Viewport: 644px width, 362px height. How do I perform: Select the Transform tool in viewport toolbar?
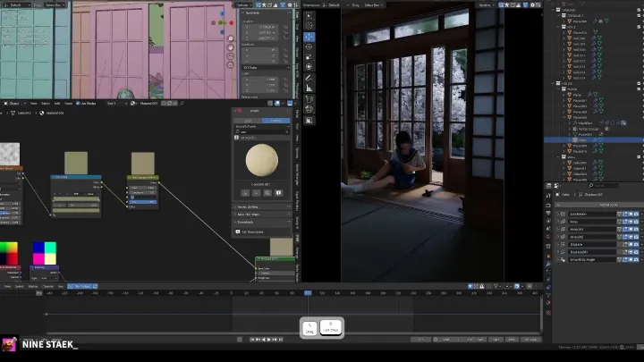click(309, 66)
